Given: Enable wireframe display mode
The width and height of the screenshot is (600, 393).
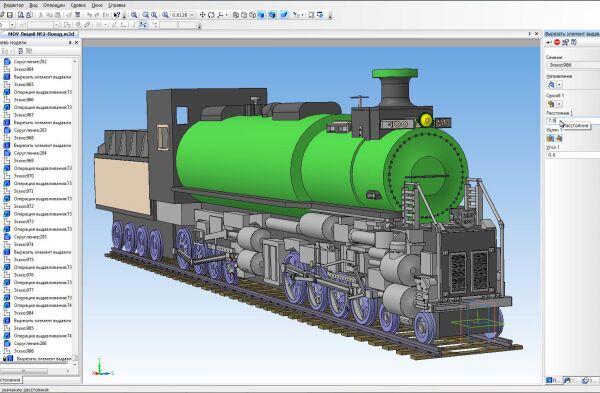Looking at the screenshot, I should tap(236, 15).
